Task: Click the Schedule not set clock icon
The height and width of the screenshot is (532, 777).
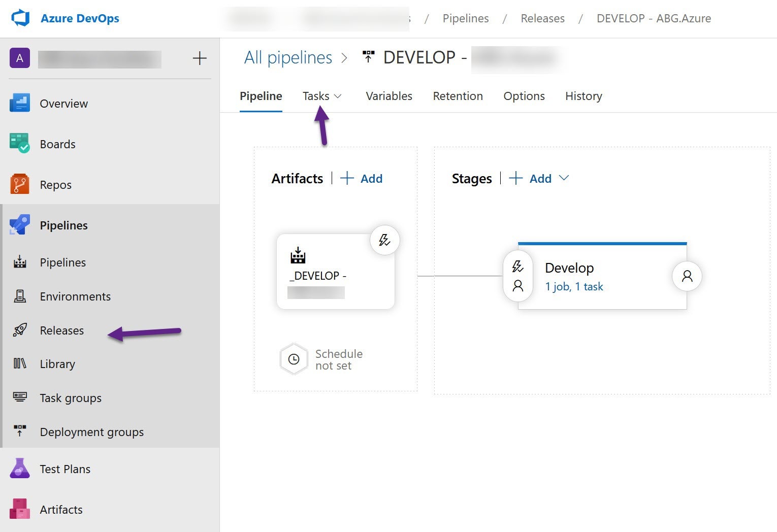Action: click(x=294, y=359)
